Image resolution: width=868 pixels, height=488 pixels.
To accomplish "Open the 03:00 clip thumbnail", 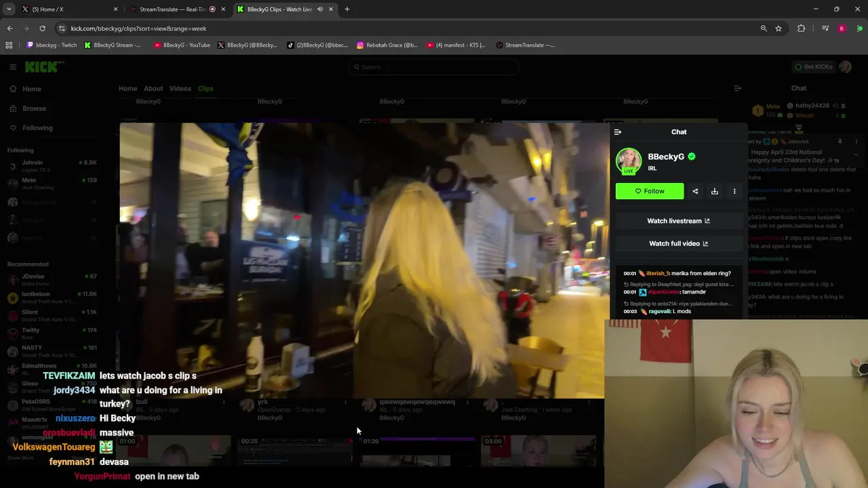I will click(x=539, y=451).
